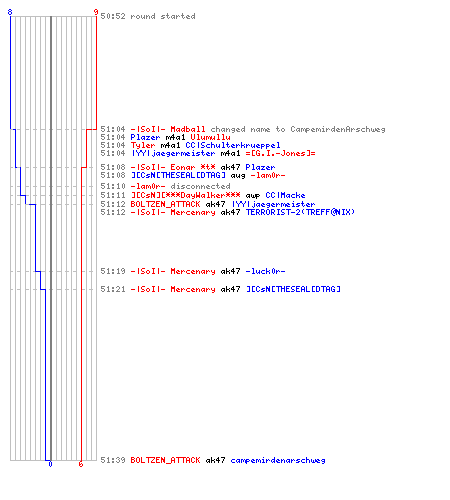Click |YY|jaegermeister killer name at 51:04
The image size is (450, 500).
(173, 153)
